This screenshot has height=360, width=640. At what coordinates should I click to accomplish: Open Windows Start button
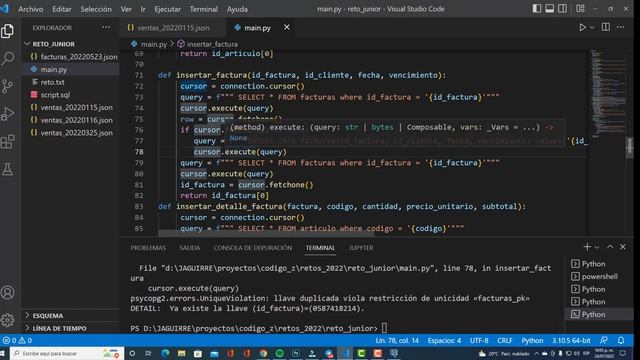point(3,353)
